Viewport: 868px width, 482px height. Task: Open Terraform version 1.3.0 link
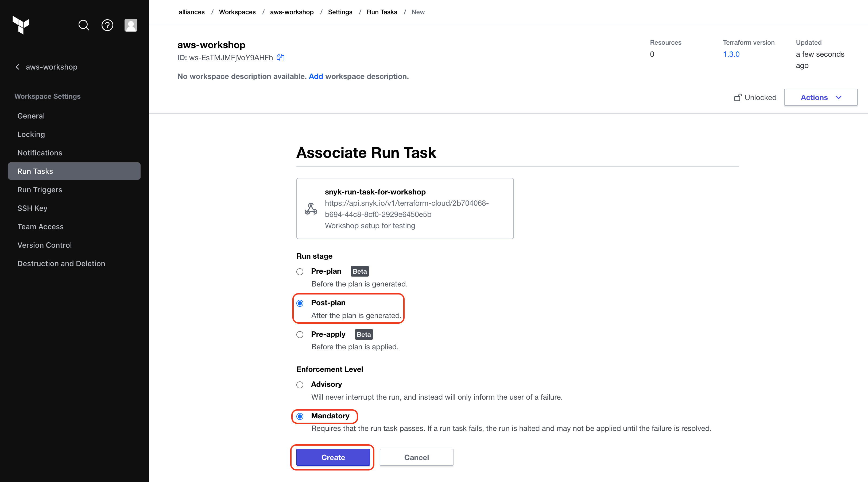[731, 54]
